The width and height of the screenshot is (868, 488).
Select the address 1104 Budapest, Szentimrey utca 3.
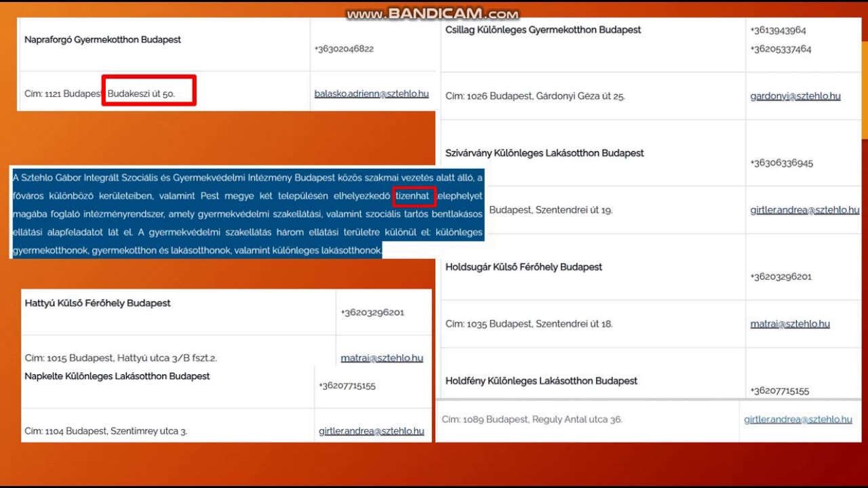[117, 431]
